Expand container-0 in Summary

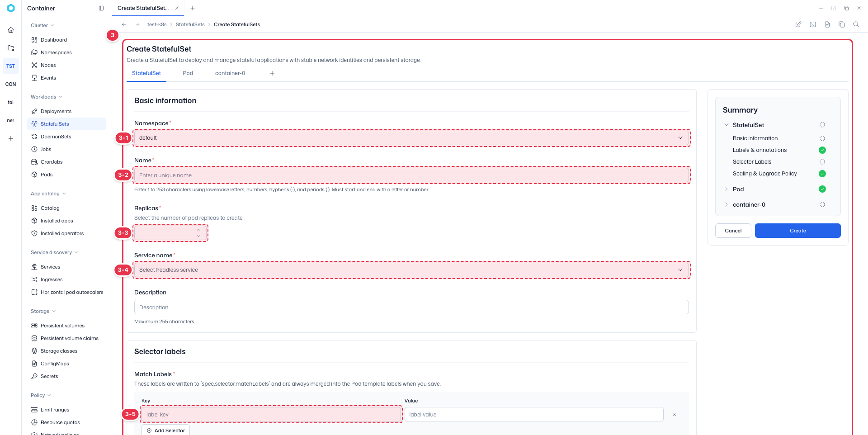pos(726,204)
